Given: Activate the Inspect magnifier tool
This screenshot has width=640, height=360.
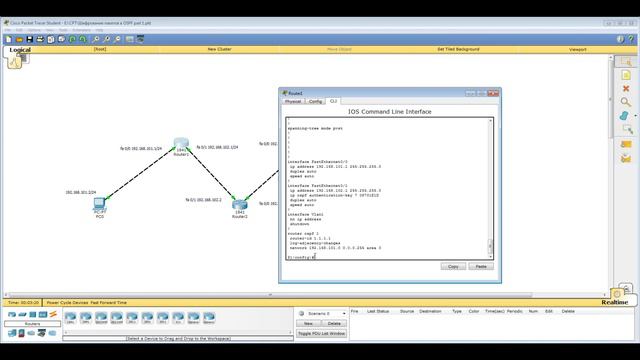Looking at the screenshot, I should tap(626, 102).
